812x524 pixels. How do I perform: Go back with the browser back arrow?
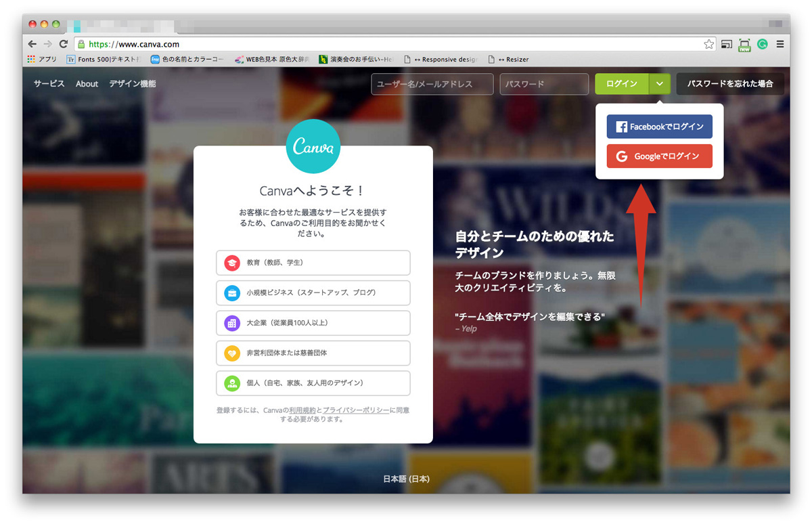click(x=32, y=44)
